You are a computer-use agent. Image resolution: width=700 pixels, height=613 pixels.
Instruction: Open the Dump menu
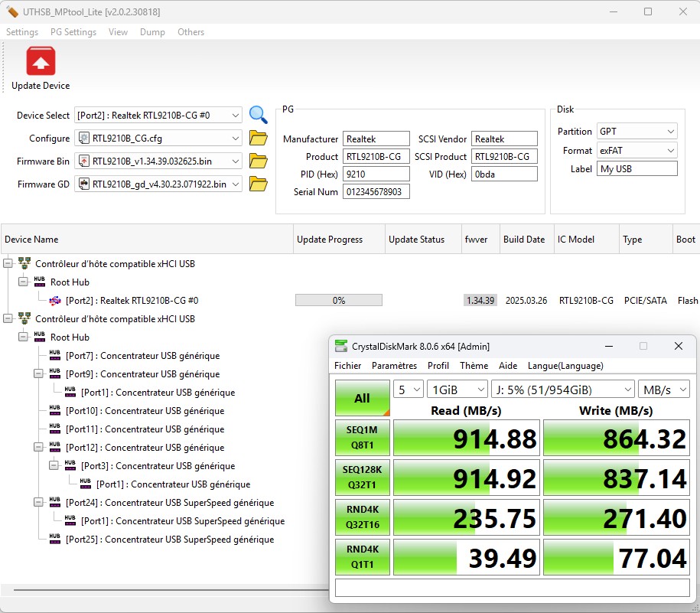tap(152, 32)
